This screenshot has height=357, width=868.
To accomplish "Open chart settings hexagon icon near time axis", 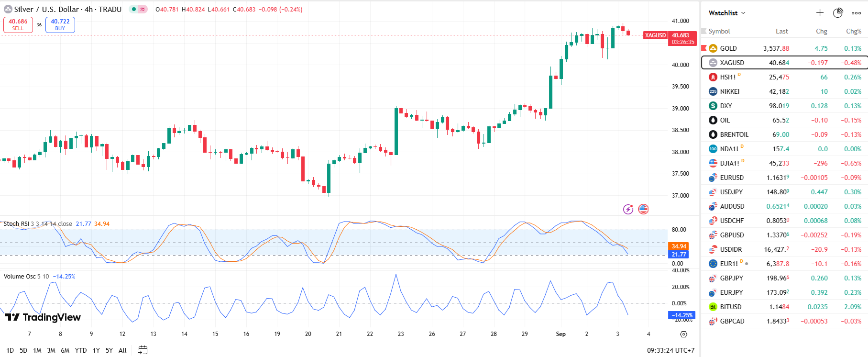I will (683, 334).
